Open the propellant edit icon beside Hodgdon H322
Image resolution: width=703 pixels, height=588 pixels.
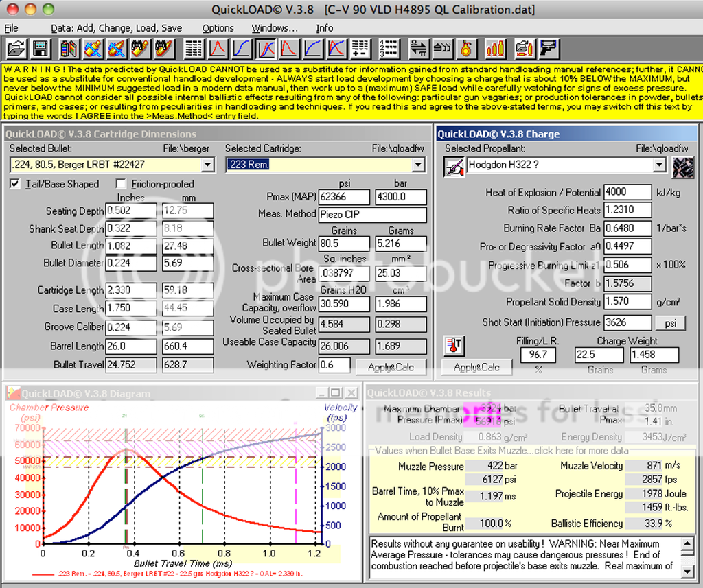pos(453,165)
